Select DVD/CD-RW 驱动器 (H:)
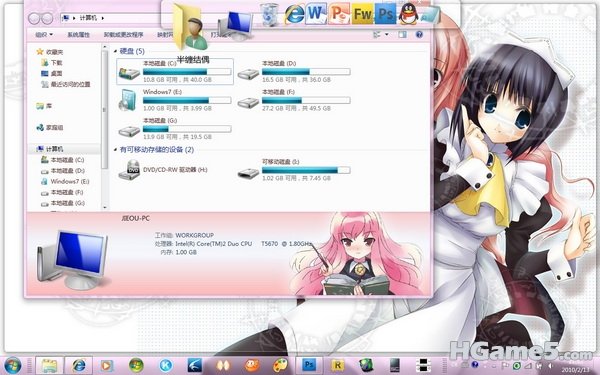This screenshot has height=375, width=600. 163,170
